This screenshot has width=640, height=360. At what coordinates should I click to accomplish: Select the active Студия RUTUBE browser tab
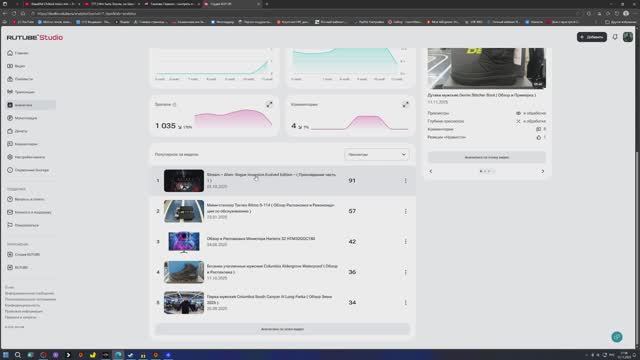click(231, 4)
